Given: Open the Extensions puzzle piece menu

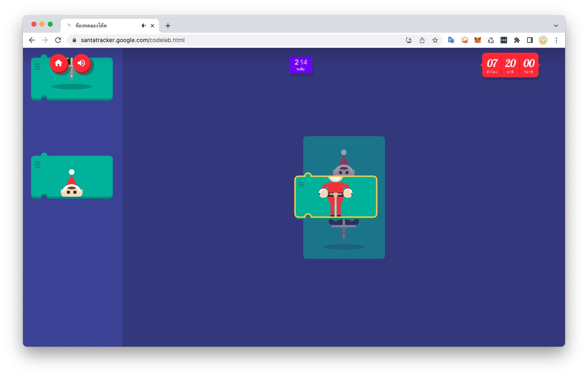Looking at the screenshot, I should (x=516, y=40).
